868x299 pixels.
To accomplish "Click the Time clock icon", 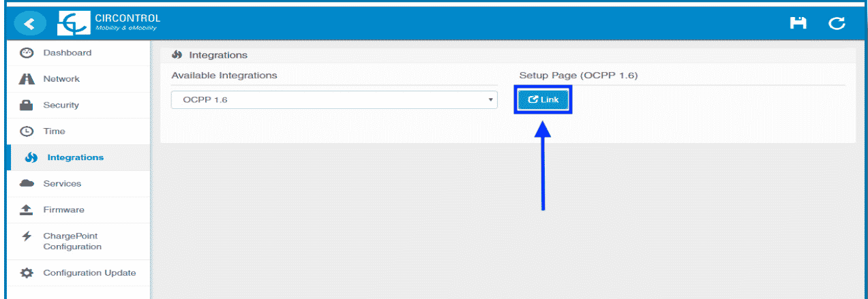I will [27, 131].
